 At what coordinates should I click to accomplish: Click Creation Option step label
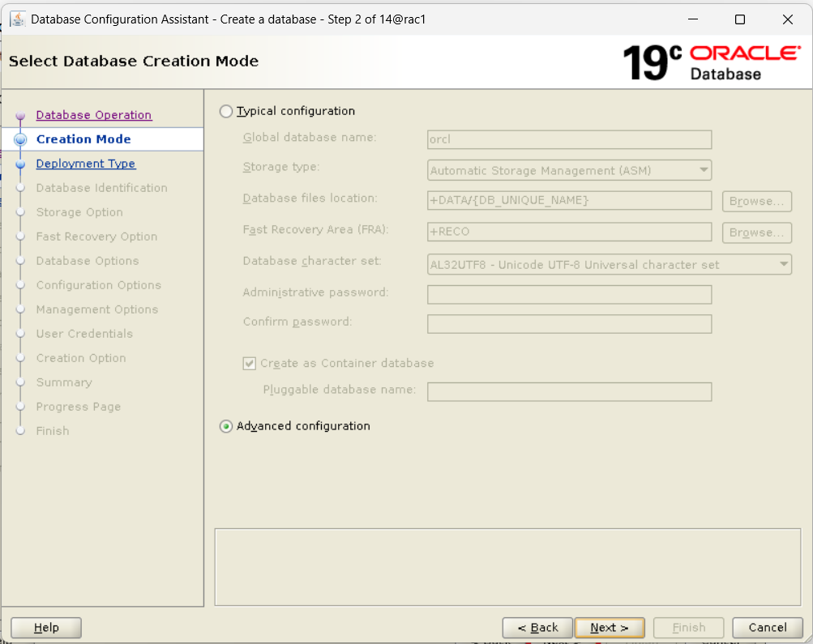pos(81,359)
